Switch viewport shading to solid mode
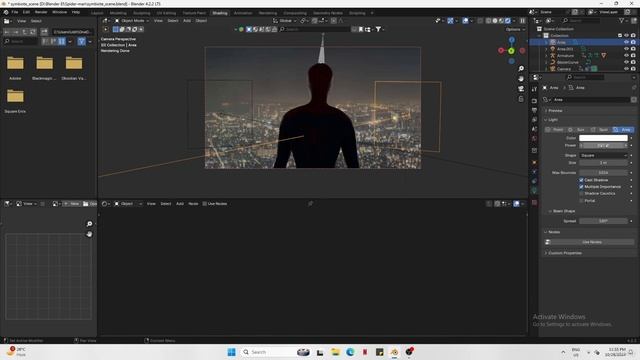Viewport: 640px width, 360px height. coord(495,20)
